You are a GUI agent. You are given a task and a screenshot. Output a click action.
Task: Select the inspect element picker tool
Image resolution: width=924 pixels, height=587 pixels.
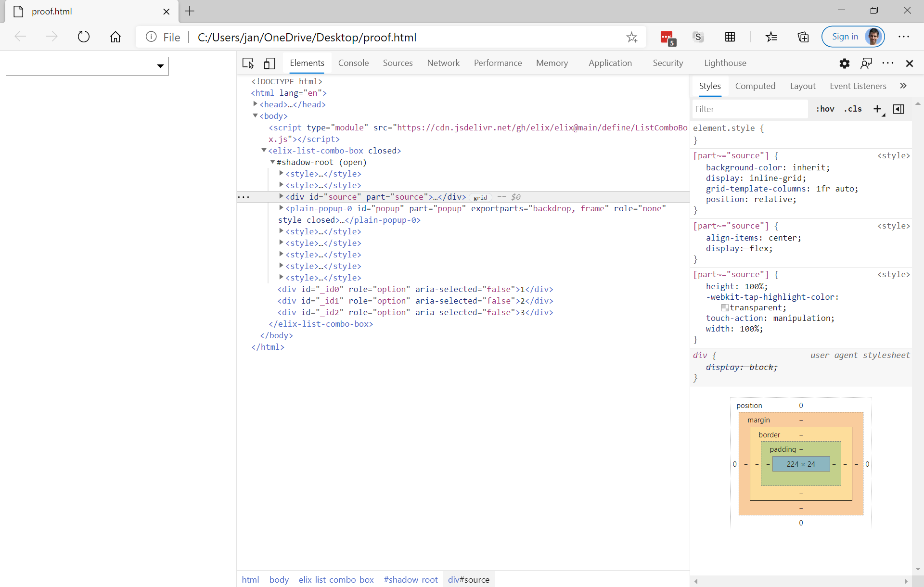pos(247,63)
